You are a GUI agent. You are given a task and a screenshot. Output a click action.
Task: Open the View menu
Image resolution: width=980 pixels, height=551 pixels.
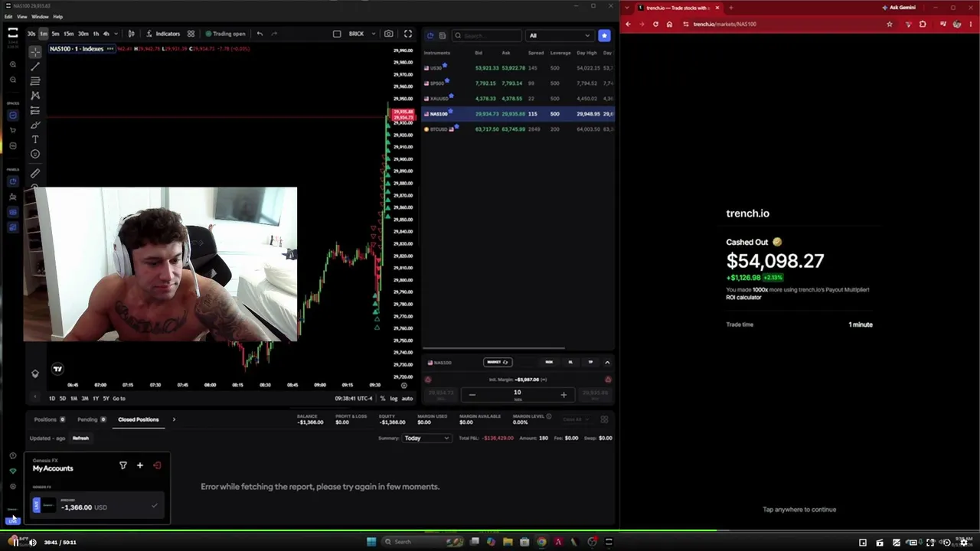point(22,16)
